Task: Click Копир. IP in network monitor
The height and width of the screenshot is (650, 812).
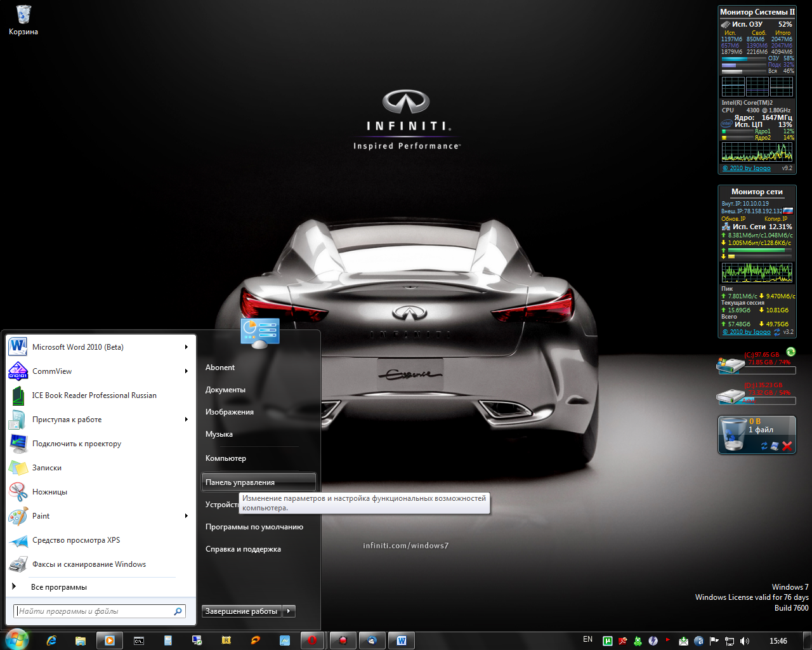Action: coord(776,219)
